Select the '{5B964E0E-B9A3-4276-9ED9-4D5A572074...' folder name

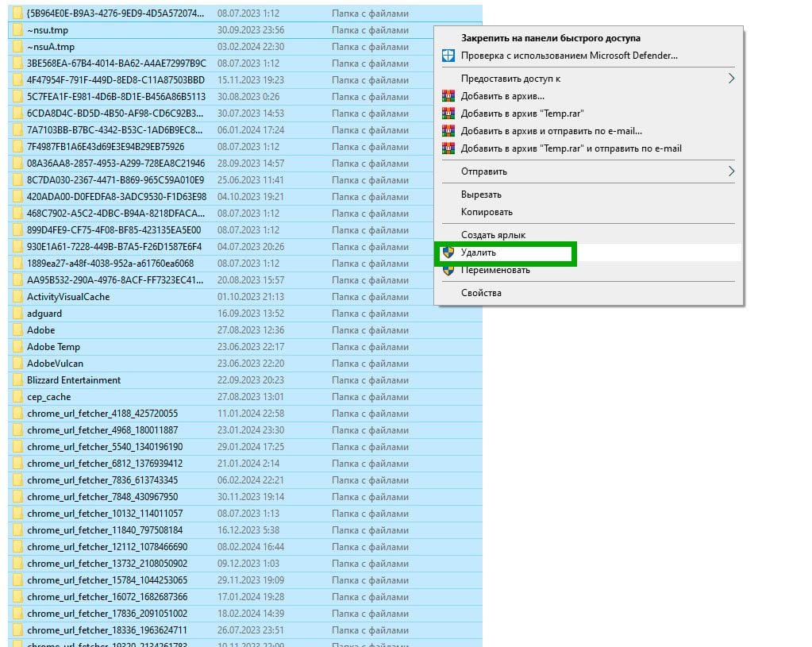[115, 13]
